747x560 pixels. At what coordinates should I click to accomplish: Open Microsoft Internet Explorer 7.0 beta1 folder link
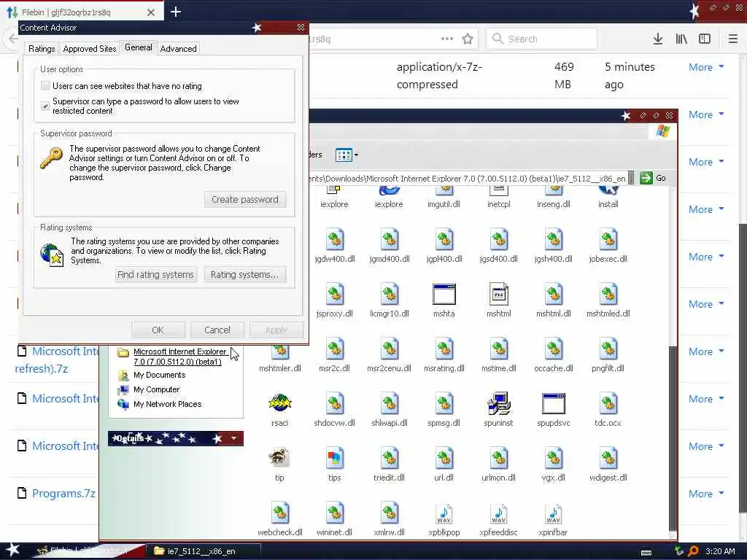pos(180,357)
